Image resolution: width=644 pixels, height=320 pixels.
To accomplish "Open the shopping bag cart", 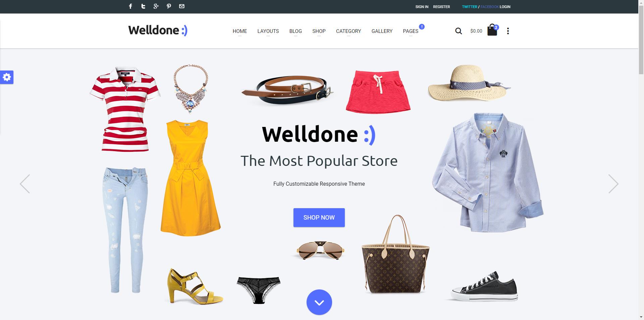I will tap(492, 30).
